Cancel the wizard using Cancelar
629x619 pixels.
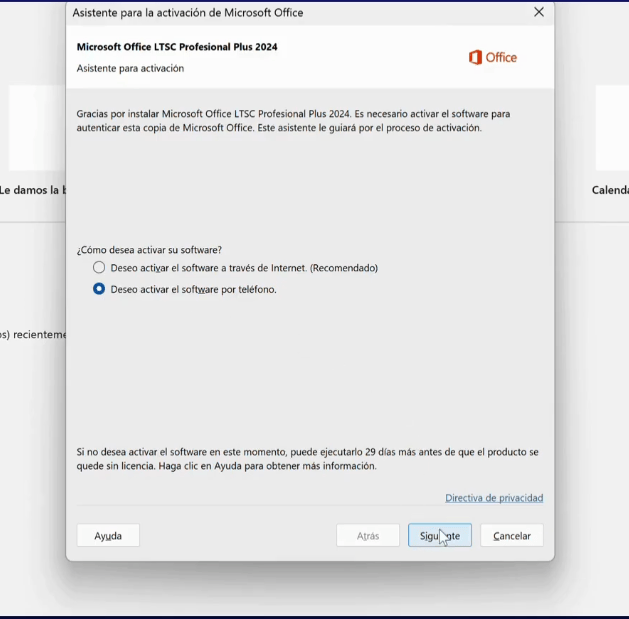tap(512, 536)
